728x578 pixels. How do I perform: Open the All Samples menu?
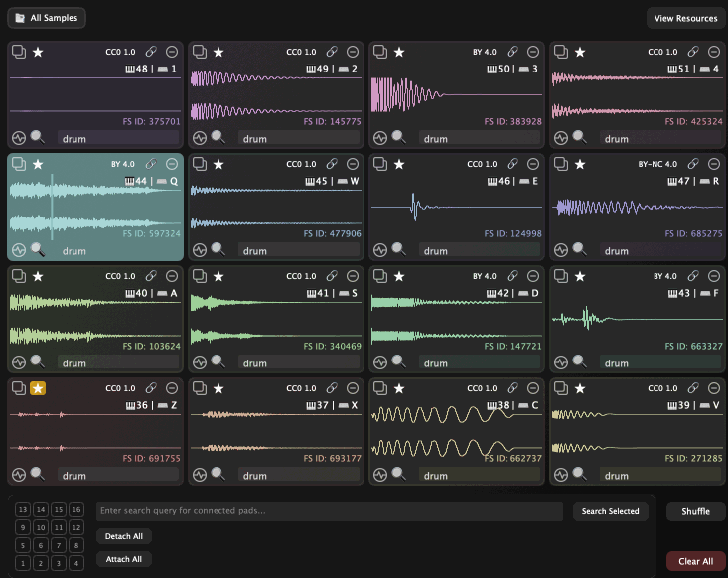coord(47,18)
